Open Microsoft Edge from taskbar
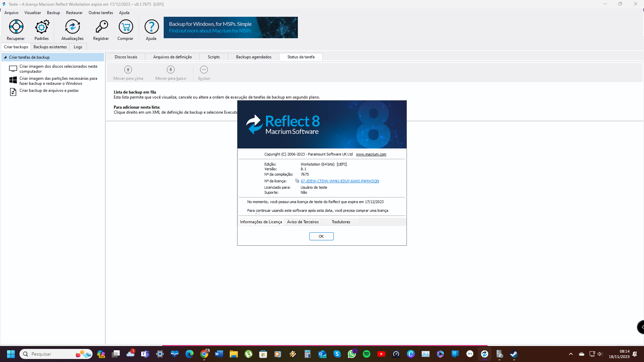Screen dimensions: 644x362 (x=190, y=354)
